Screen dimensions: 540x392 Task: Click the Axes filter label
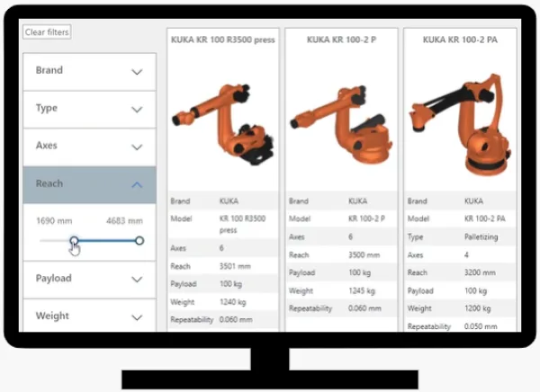point(47,146)
